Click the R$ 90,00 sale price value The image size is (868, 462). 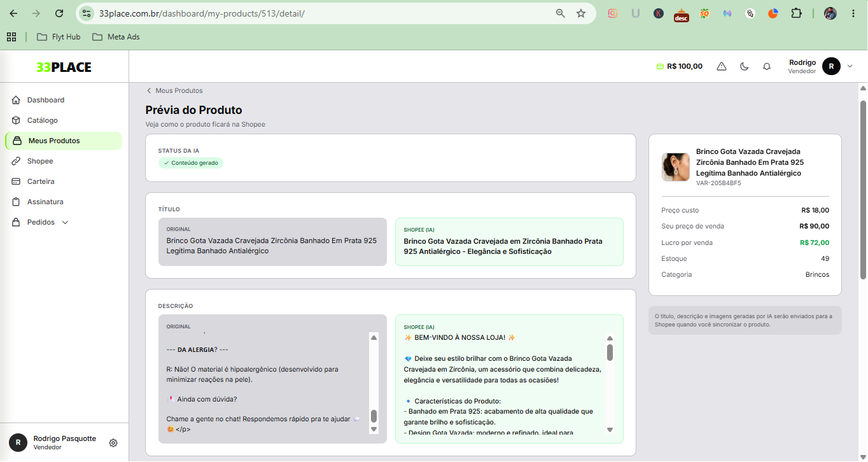tap(815, 226)
